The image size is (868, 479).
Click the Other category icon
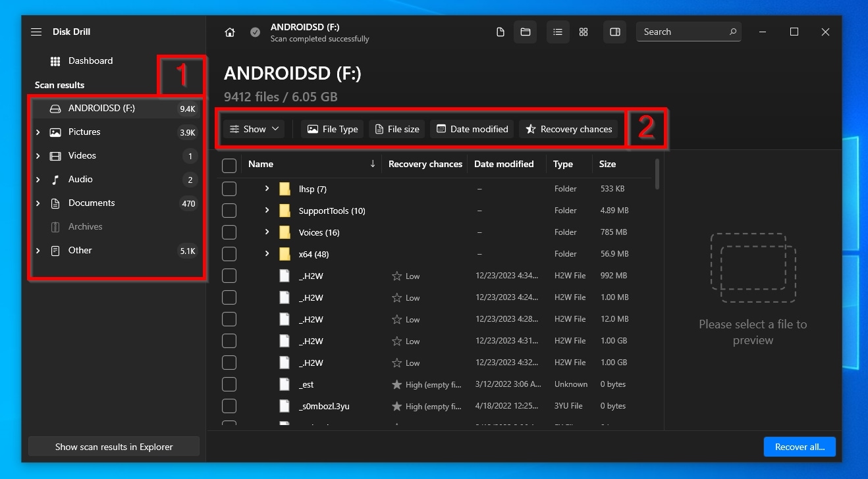[55, 251]
